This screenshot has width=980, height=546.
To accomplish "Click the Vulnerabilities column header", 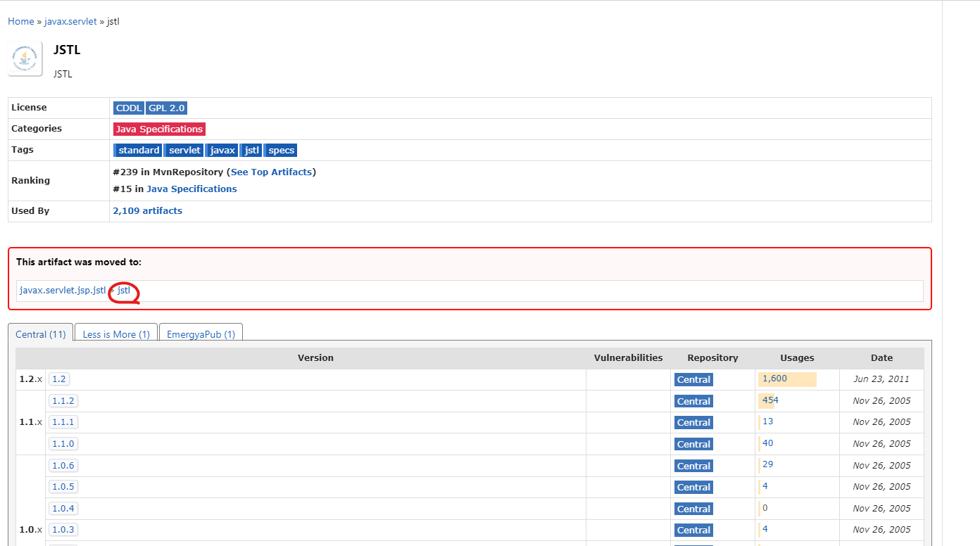I will point(628,357).
